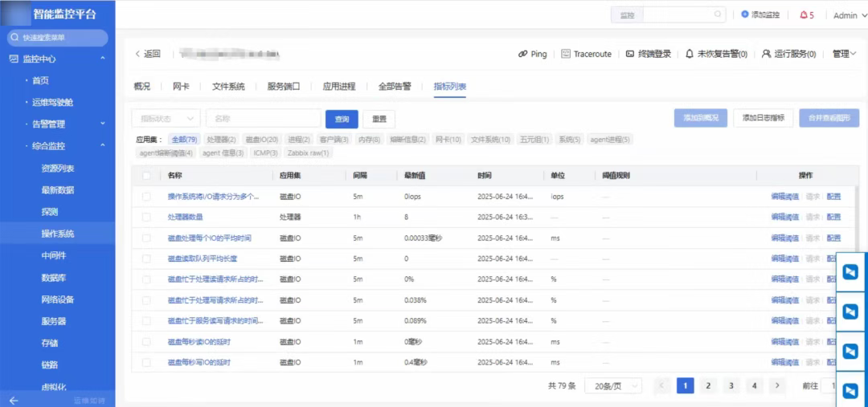Click the 未恢复告警 bell icon

pyautogui.click(x=690, y=54)
